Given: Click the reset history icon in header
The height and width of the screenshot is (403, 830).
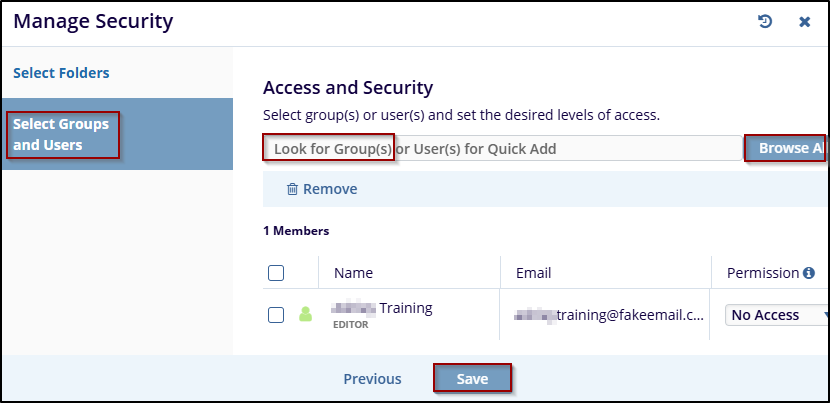Looking at the screenshot, I should (x=765, y=21).
